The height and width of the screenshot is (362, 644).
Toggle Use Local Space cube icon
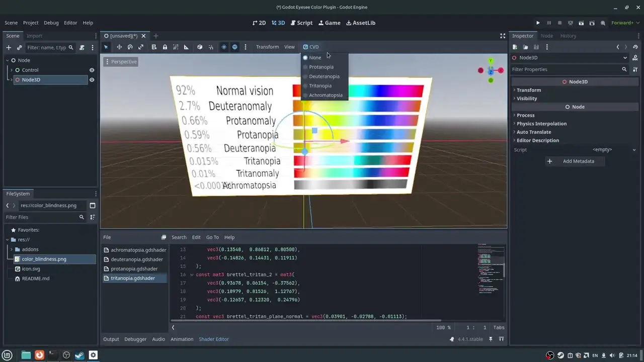[200, 47]
